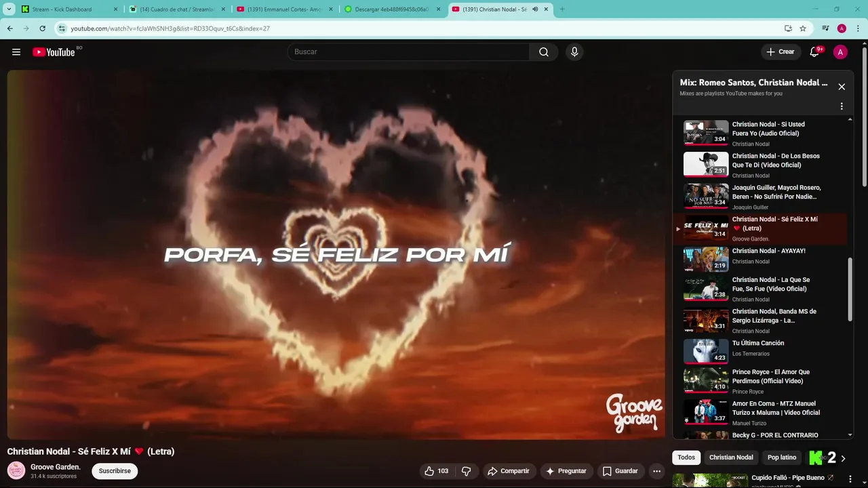Click the Compartir share button
This screenshot has height=488, width=868.
coord(509,471)
